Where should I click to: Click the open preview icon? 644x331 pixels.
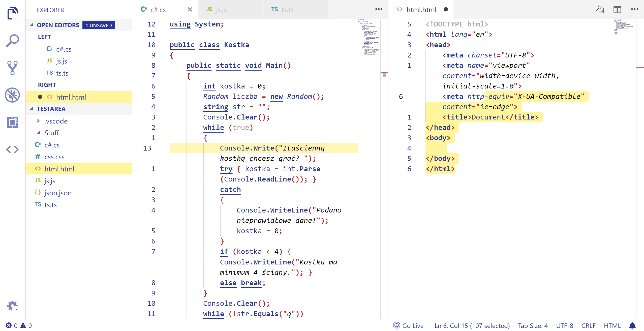[600, 10]
